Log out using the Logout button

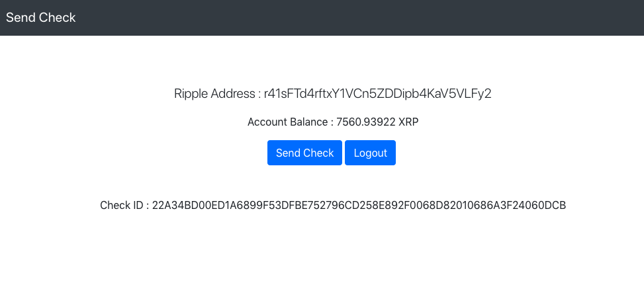click(370, 153)
